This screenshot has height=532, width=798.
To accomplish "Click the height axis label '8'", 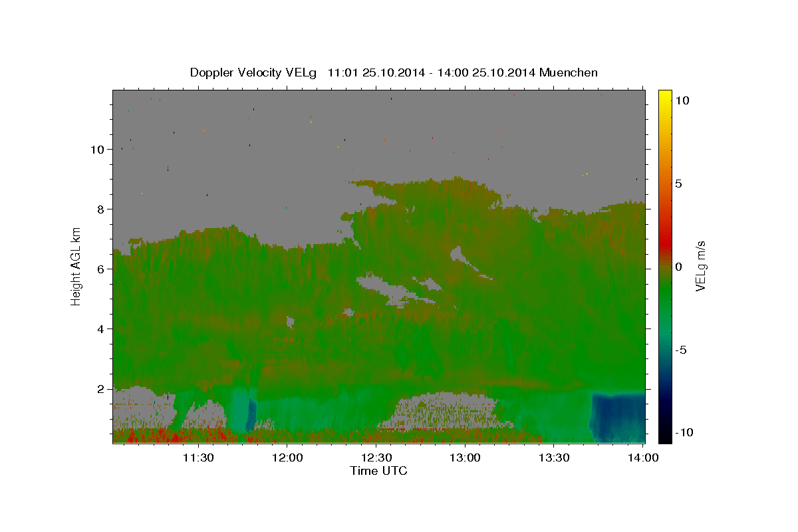I will pyautogui.click(x=100, y=209).
